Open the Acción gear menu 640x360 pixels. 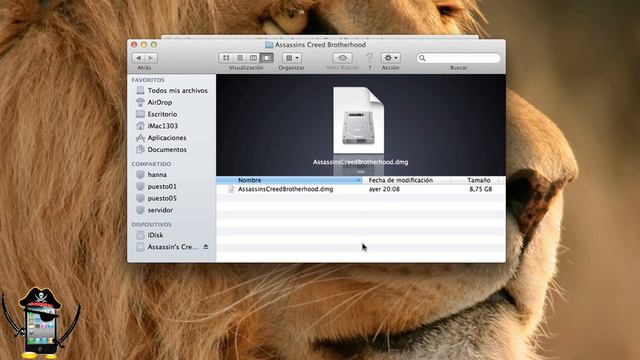coord(390,58)
